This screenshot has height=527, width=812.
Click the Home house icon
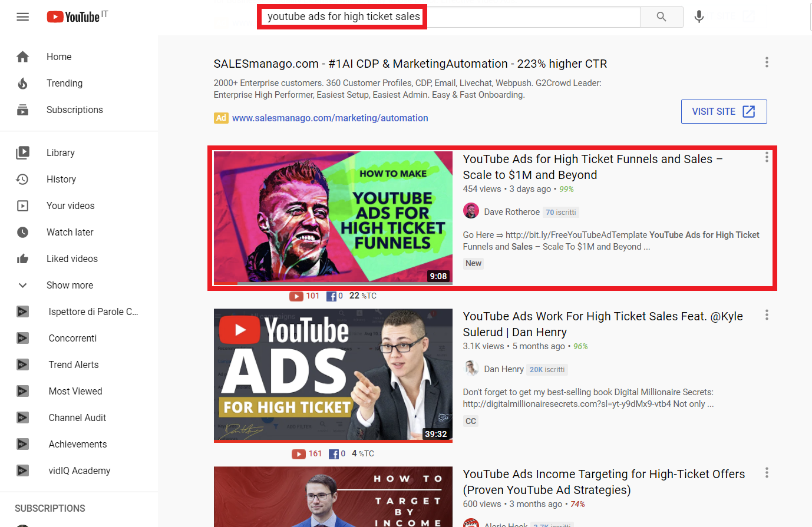(23, 57)
